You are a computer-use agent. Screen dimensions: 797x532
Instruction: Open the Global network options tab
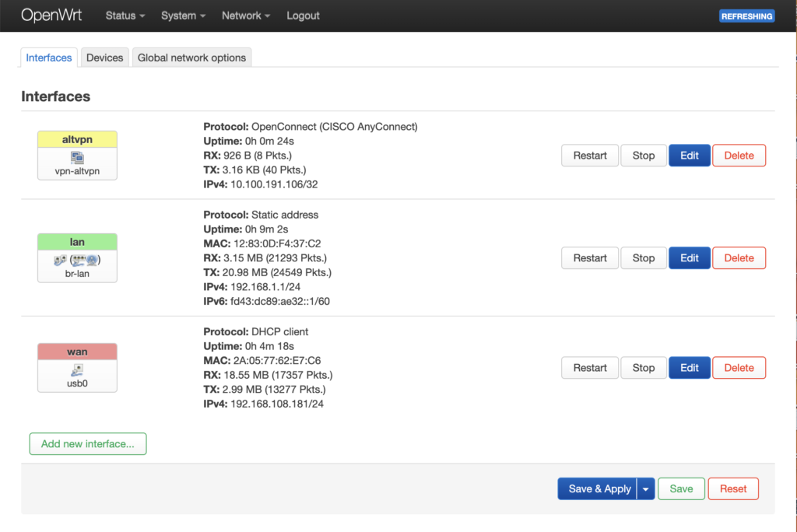pyautogui.click(x=191, y=58)
